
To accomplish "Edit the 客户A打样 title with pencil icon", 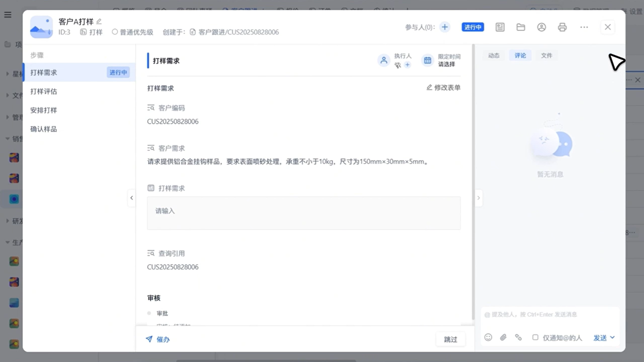I will point(99,22).
